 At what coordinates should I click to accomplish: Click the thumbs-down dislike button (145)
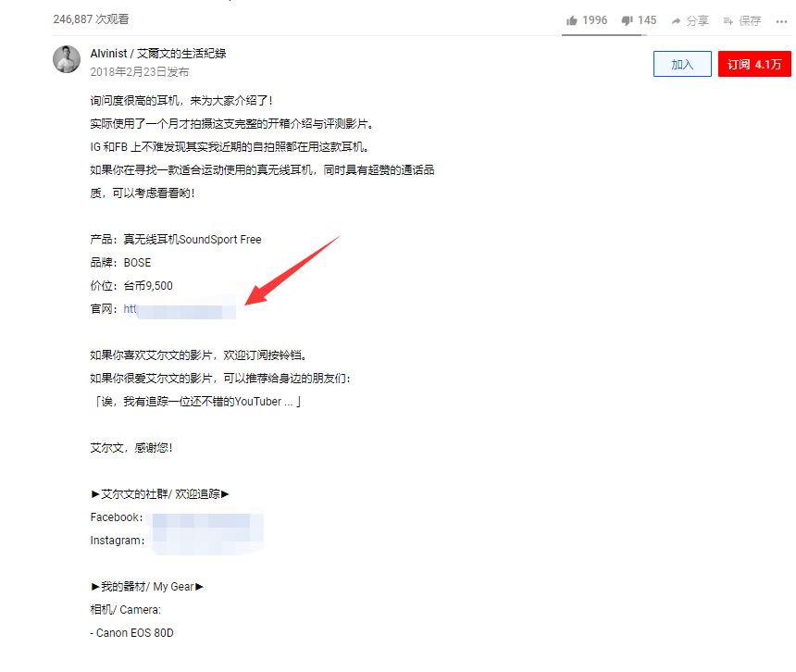tap(639, 20)
